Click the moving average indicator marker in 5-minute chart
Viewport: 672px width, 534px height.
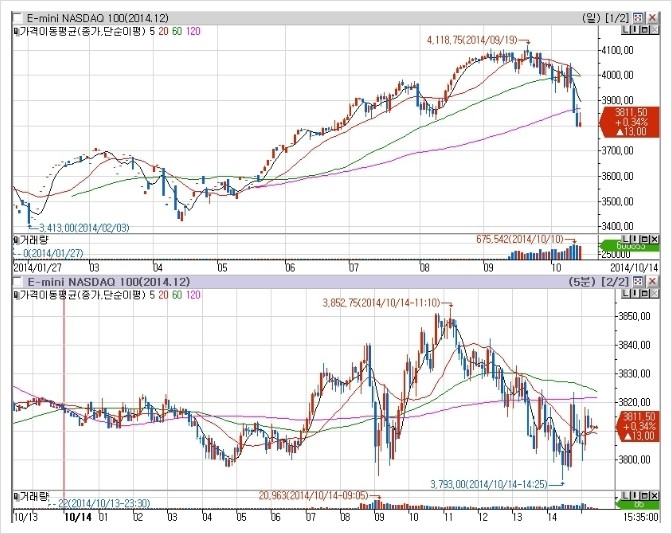click(x=16, y=295)
